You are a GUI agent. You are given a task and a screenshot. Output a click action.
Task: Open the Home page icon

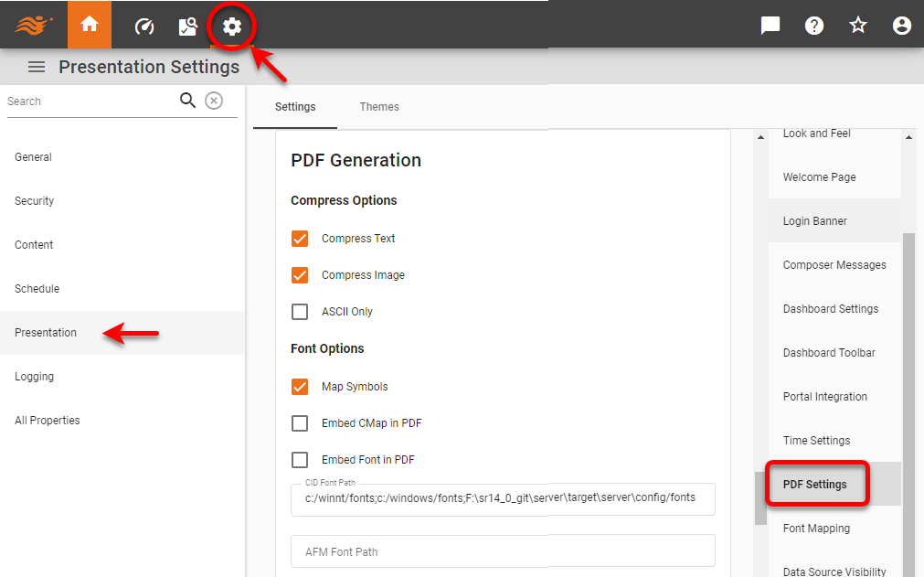pos(89,25)
